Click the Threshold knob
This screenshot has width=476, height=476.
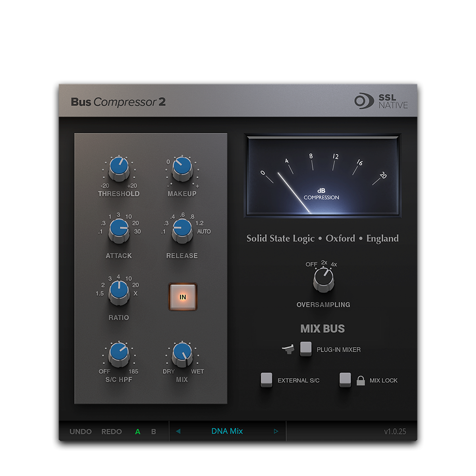pyautogui.click(x=119, y=169)
